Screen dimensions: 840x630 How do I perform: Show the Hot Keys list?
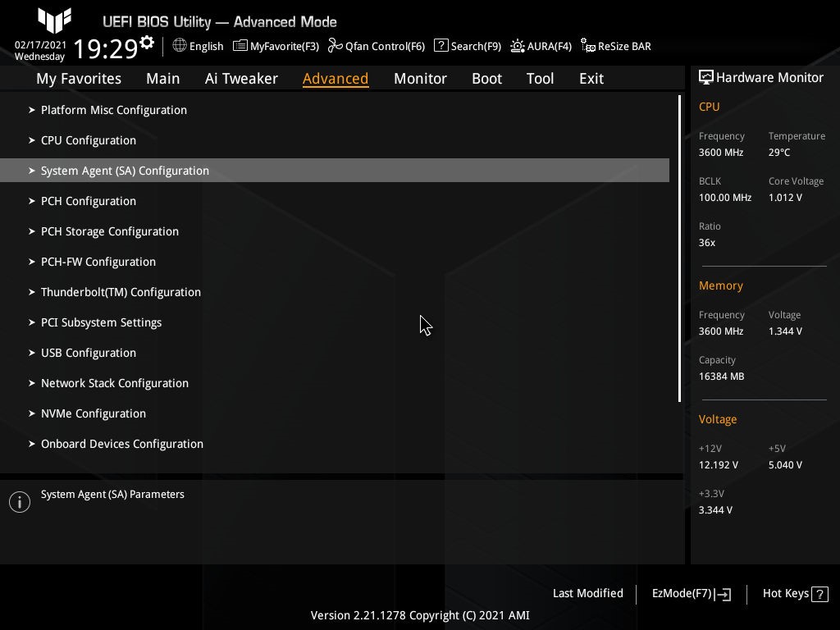796,594
